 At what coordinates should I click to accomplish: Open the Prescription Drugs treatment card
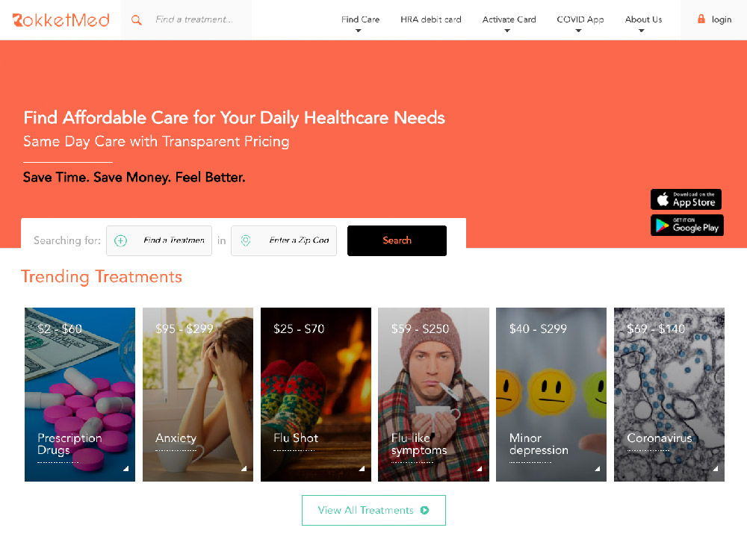(80, 394)
